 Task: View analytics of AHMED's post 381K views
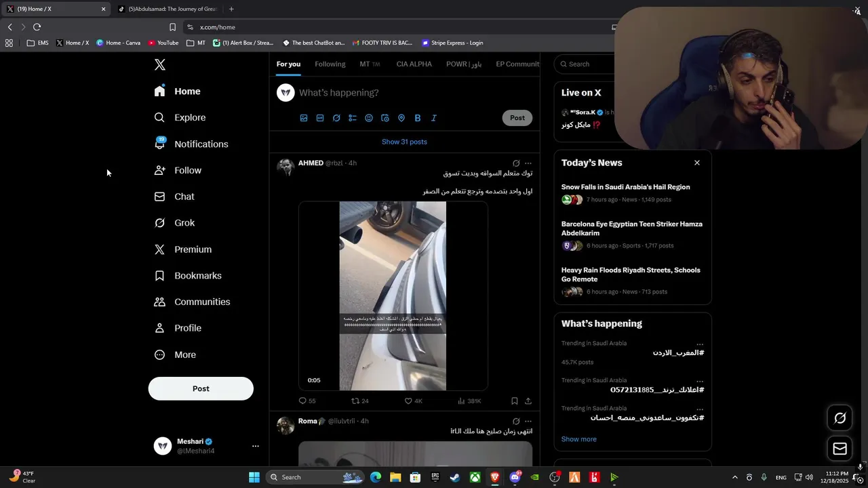469,401
